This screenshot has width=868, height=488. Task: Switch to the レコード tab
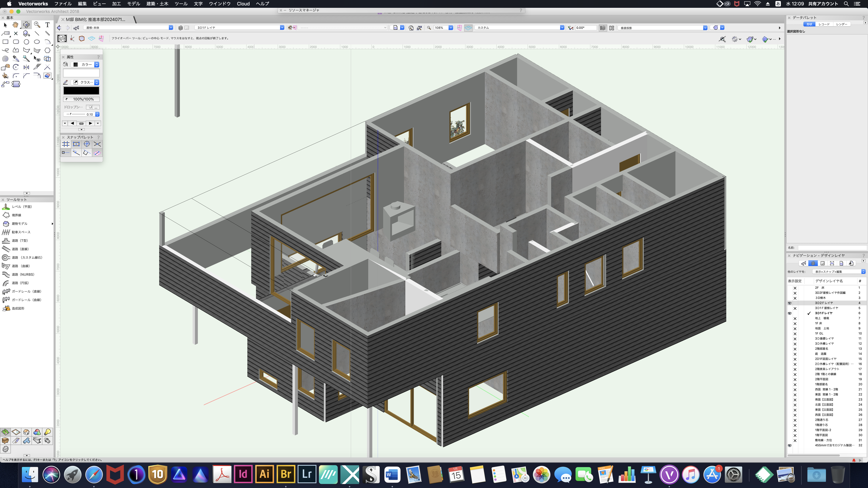tap(824, 24)
